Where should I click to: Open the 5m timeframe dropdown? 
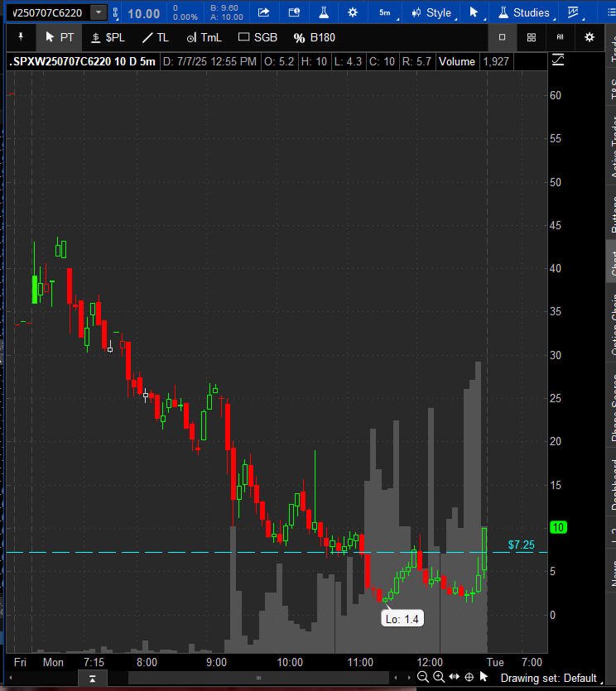point(387,12)
